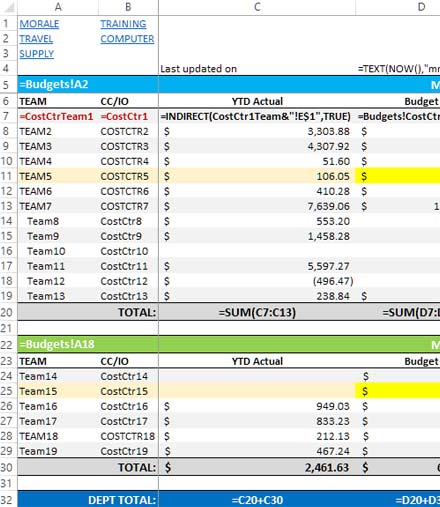Image resolution: width=440 pixels, height=507 pixels.
Task: Open the COMPUTER hyperlink
Action: [x=127, y=39]
